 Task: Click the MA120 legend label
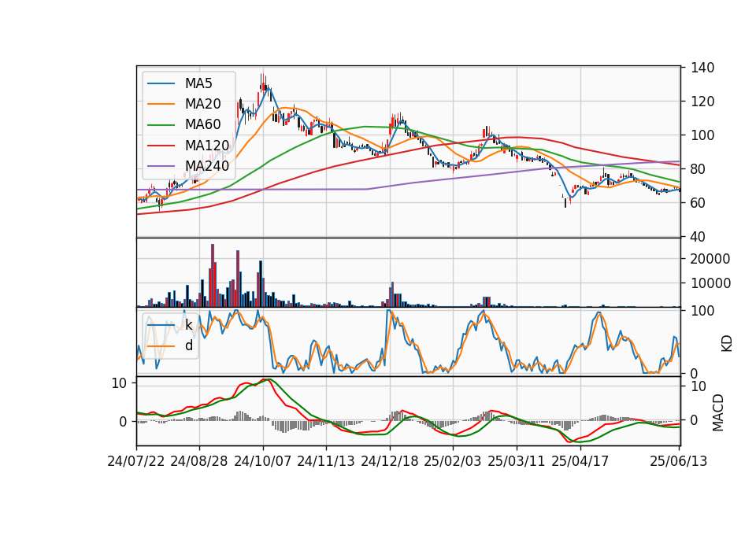tap(207, 146)
